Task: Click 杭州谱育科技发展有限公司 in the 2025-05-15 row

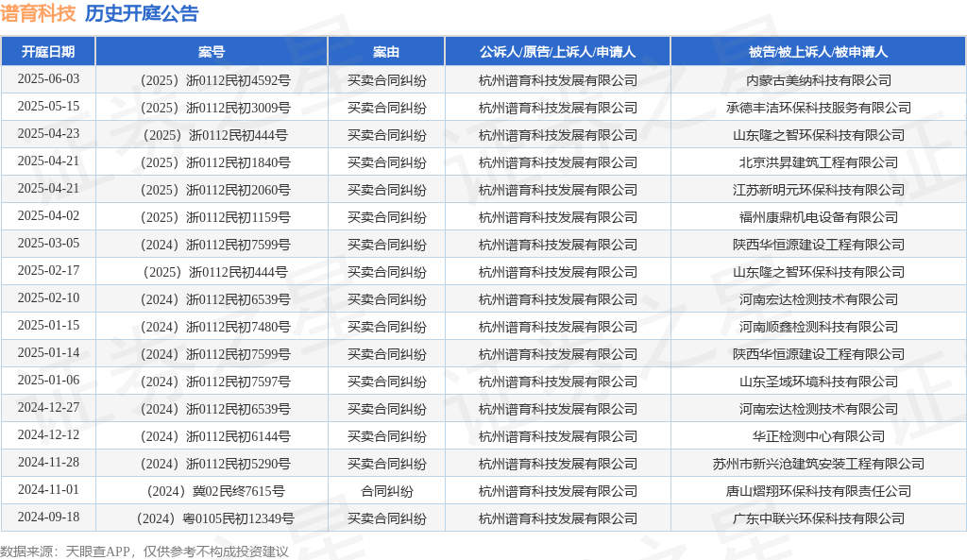Action: pos(557,108)
